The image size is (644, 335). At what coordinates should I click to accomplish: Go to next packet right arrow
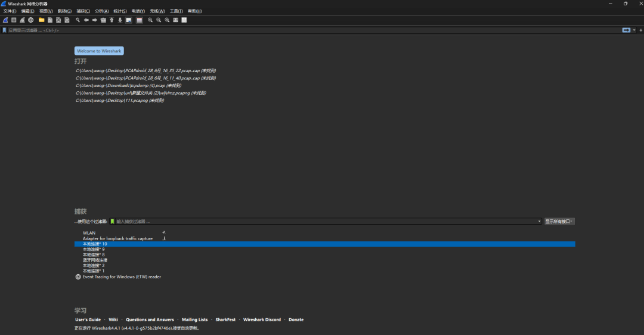point(95,20)
